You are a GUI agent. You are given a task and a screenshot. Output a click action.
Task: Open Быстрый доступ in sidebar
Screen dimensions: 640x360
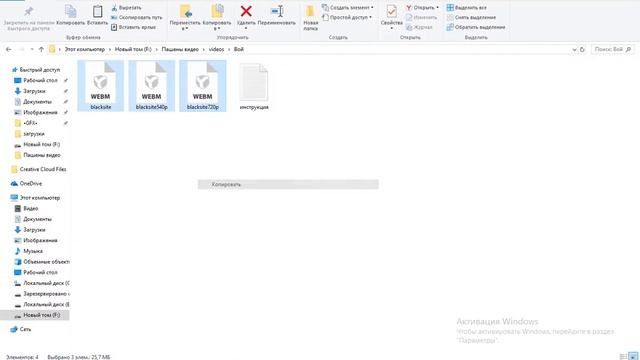pos(40,70)
